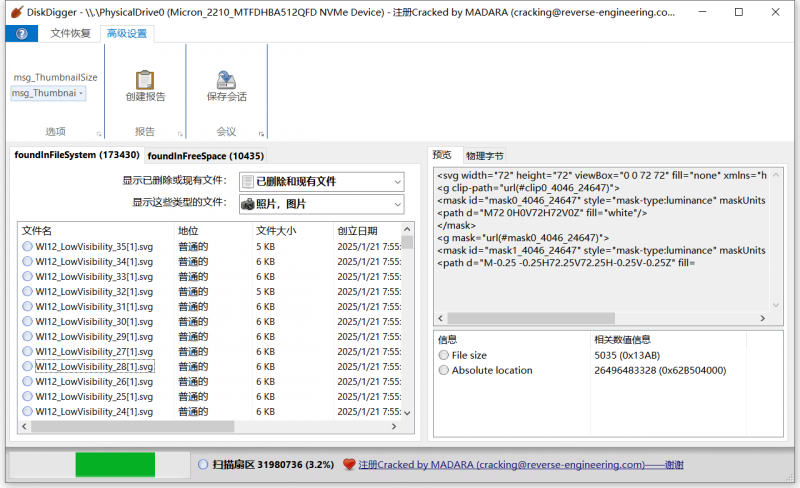Screen dimensions: 800x488
Task: Click the red heart icon in status bar
Action: click(x=349, y=465)
